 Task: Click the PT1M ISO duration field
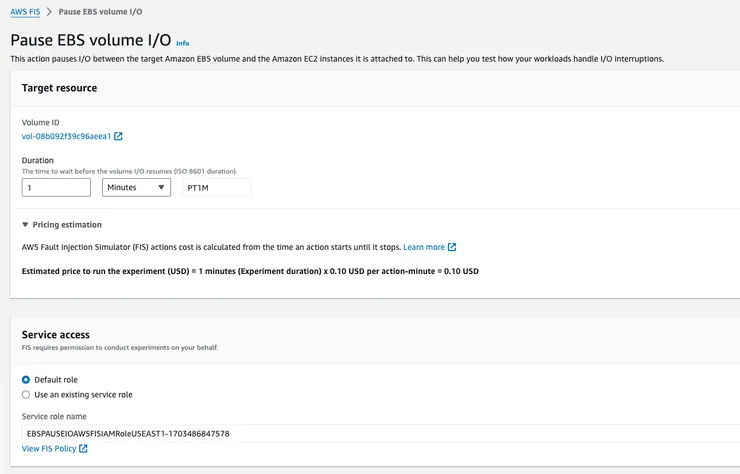216,187
